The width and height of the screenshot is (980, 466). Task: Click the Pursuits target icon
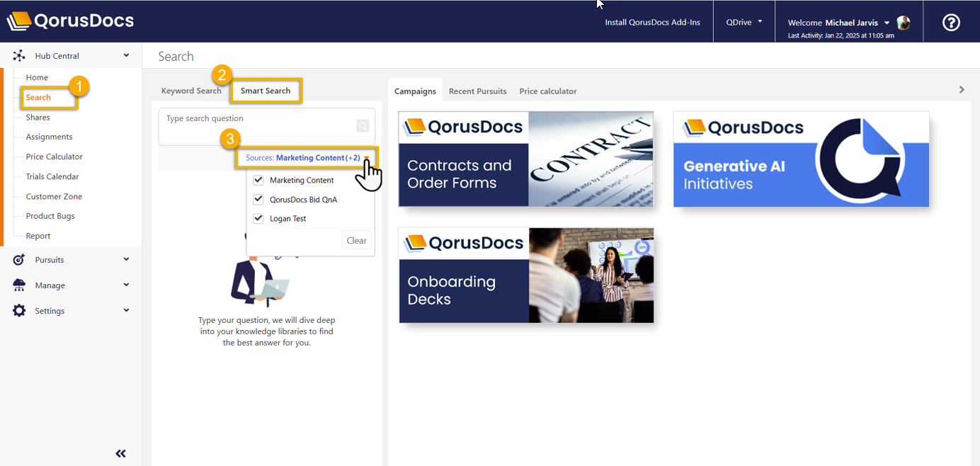[x=19, y=260]
